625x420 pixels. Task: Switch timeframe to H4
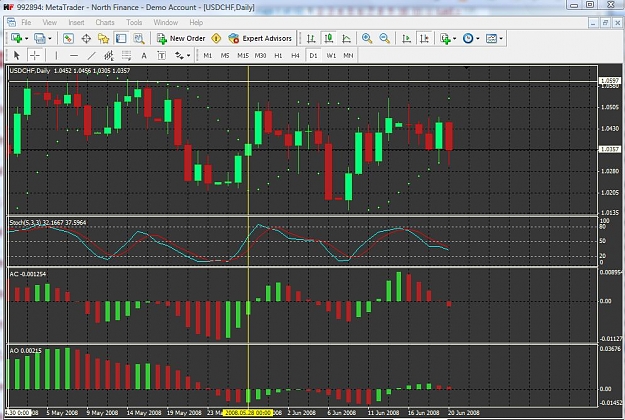point(295,56)
